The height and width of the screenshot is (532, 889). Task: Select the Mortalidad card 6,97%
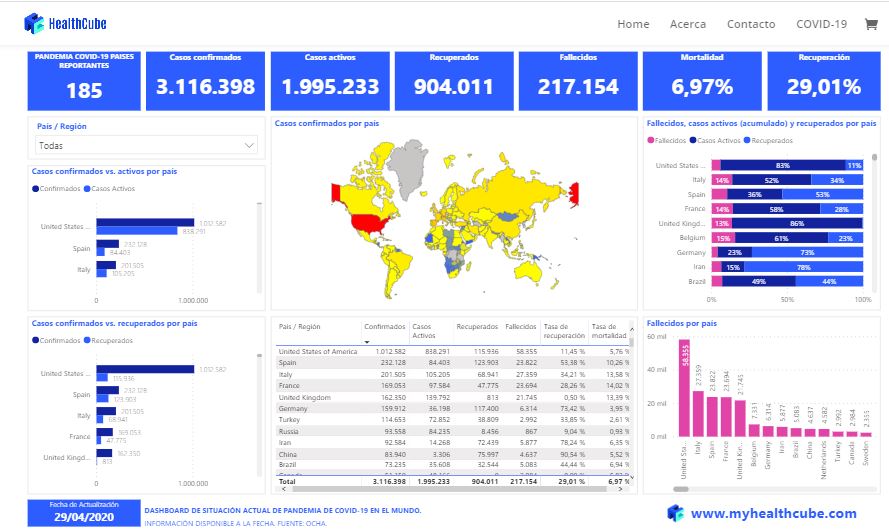pyautogui.click(x=702, y=81)
